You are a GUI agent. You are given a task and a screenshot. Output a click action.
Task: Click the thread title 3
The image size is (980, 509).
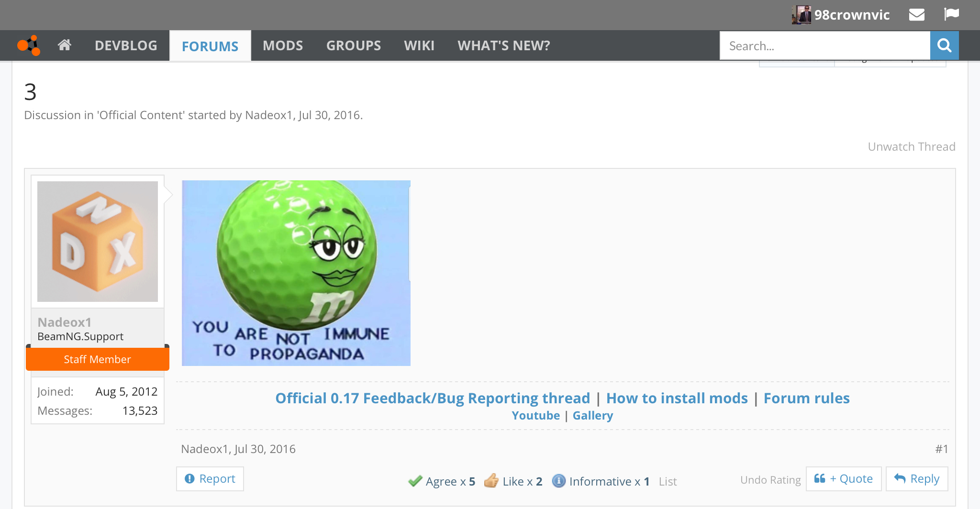point(30,92)
